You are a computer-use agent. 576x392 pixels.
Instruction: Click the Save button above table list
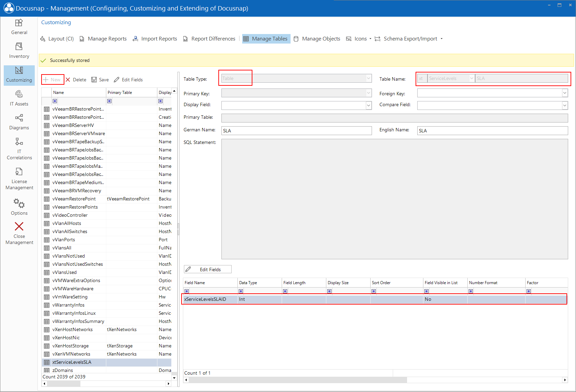[100, 80]
